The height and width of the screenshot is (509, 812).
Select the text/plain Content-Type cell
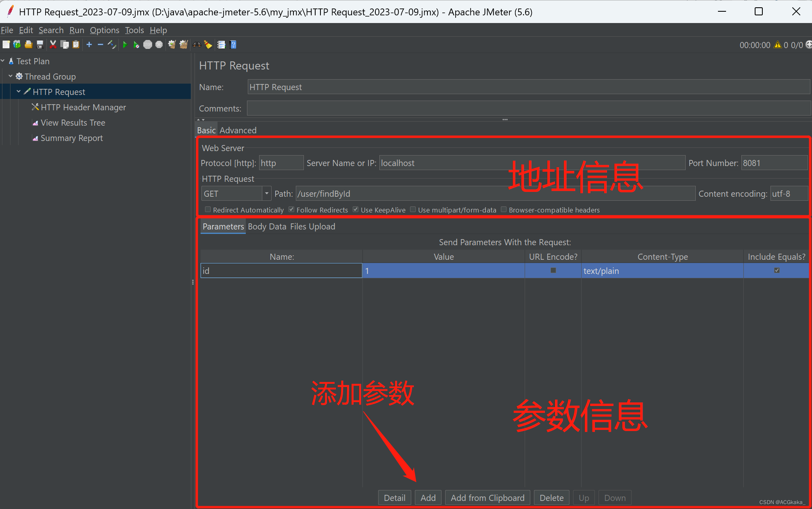[662, 271]
